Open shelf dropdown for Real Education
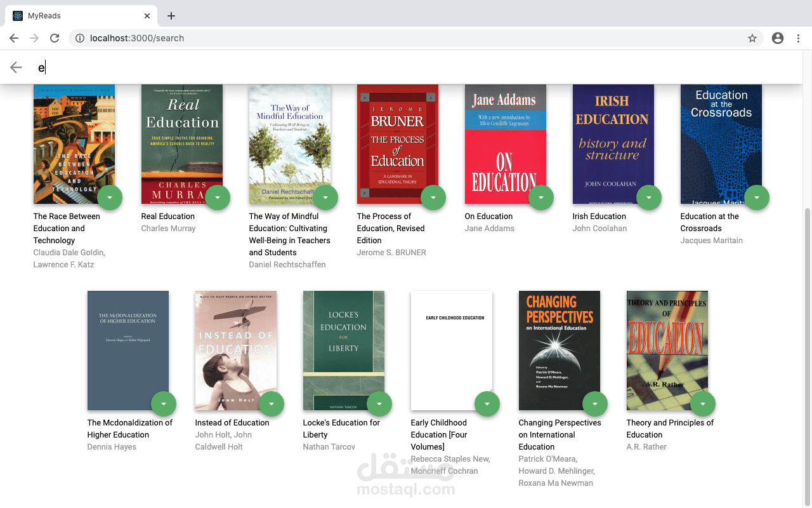The image size is (812, 508). 218,197
